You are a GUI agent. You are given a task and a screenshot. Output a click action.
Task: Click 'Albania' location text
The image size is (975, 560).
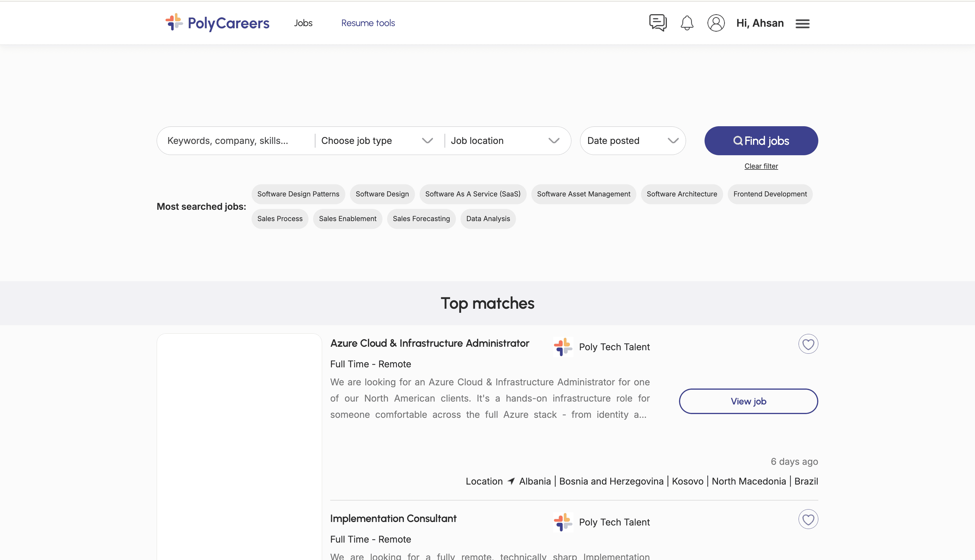pyautogui.click(x=535, y=481)
